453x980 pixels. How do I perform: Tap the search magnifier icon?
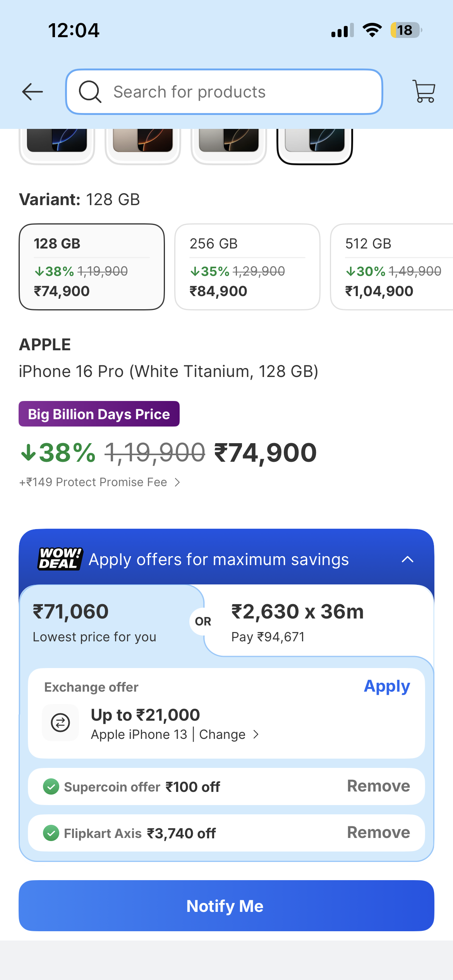[90, 92]
